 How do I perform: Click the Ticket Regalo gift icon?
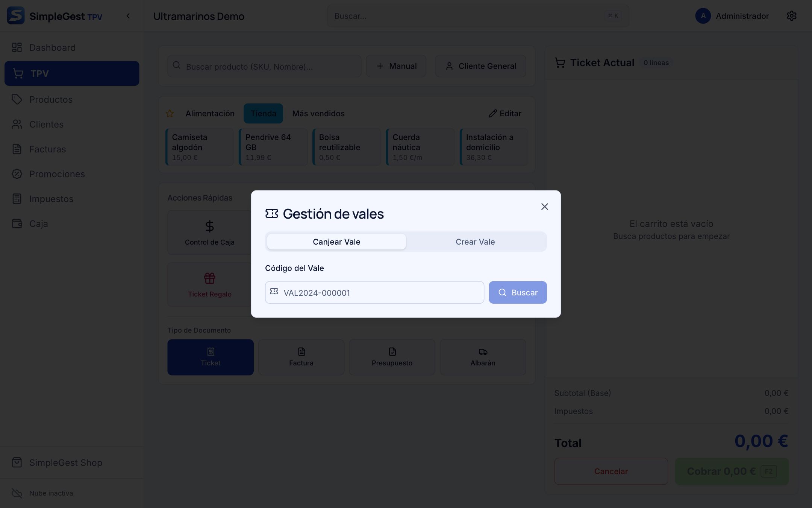tap(210, 278)
